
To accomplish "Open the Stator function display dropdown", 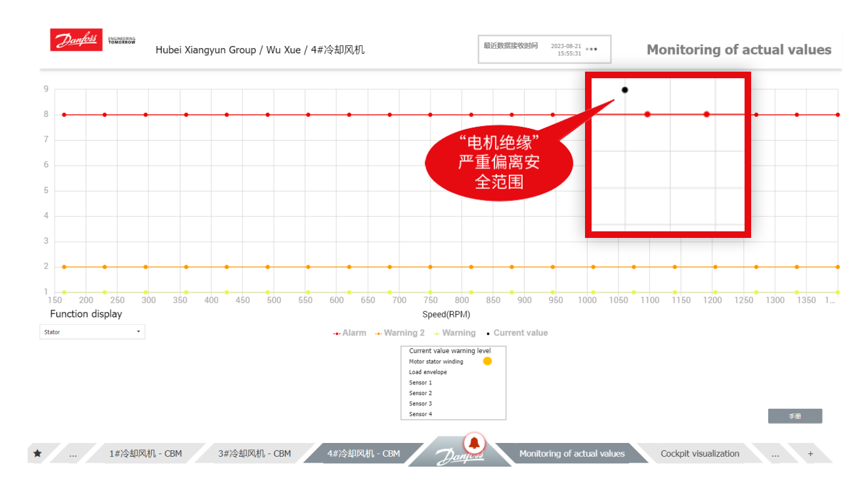I will (x=92, y=332).
